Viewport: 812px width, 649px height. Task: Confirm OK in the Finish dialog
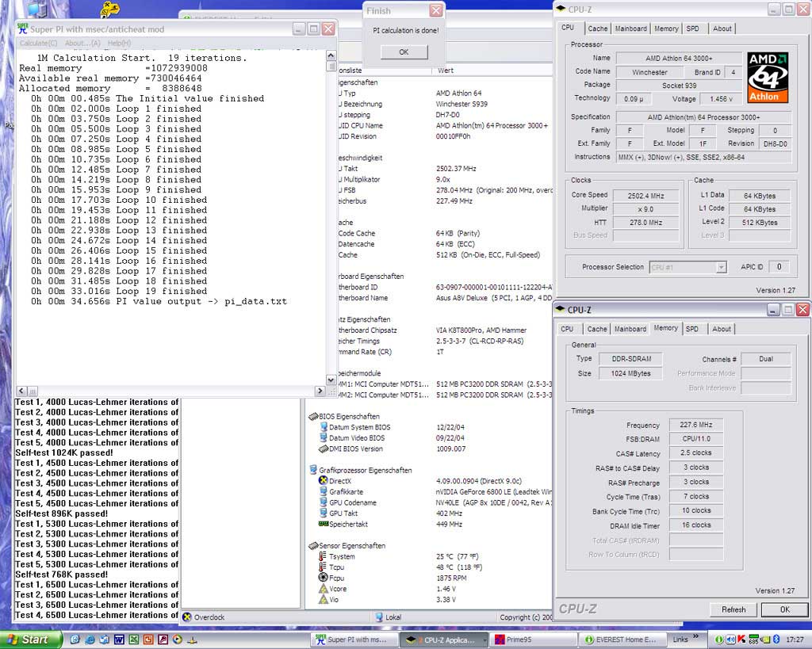tap(404, 52)
